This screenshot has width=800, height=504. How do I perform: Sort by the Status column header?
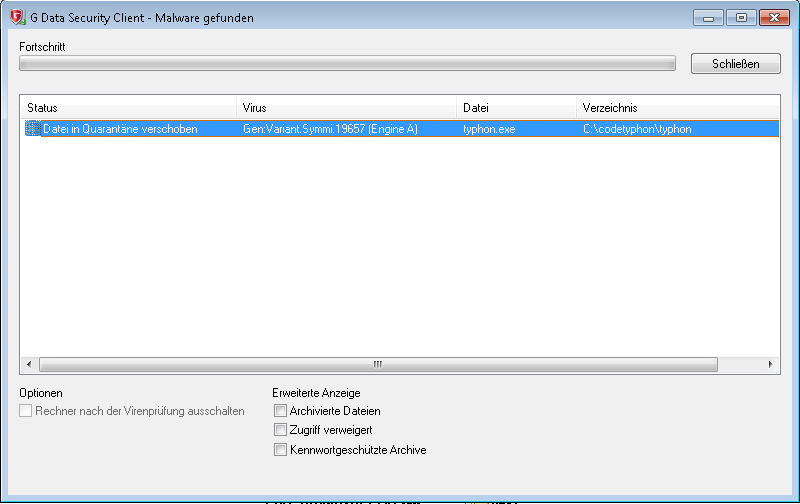129,108
